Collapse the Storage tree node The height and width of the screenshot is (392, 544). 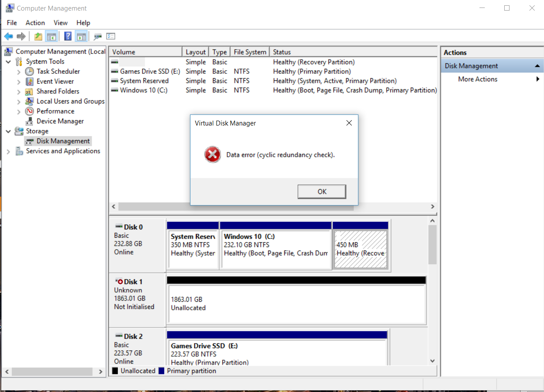click(8, 131)
